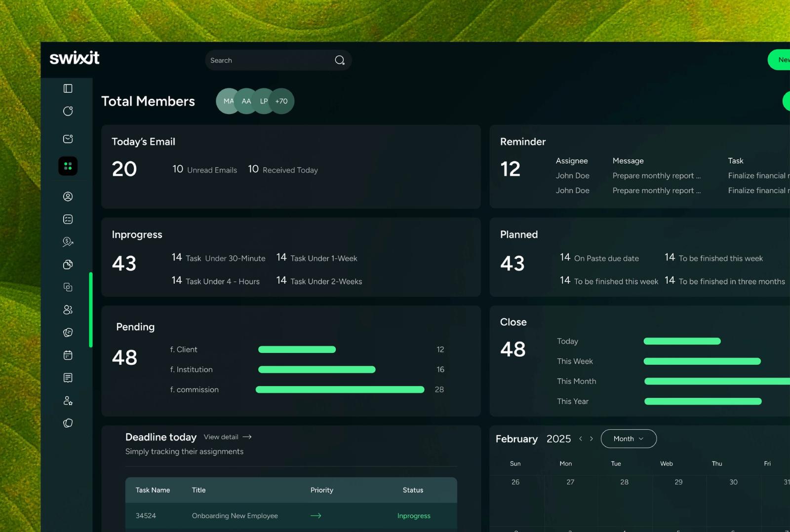Click the 10 Received Today stat

[283, 169]
